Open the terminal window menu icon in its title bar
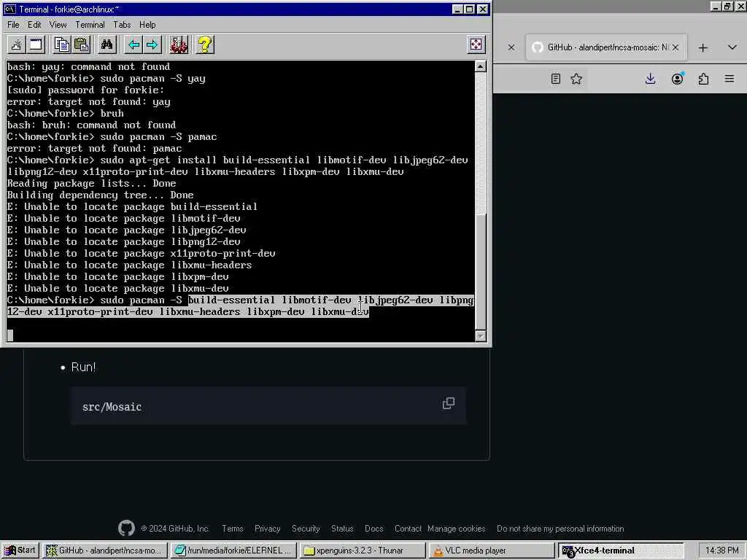The width and height of the screenshot is (747, 560). (10, 9)
